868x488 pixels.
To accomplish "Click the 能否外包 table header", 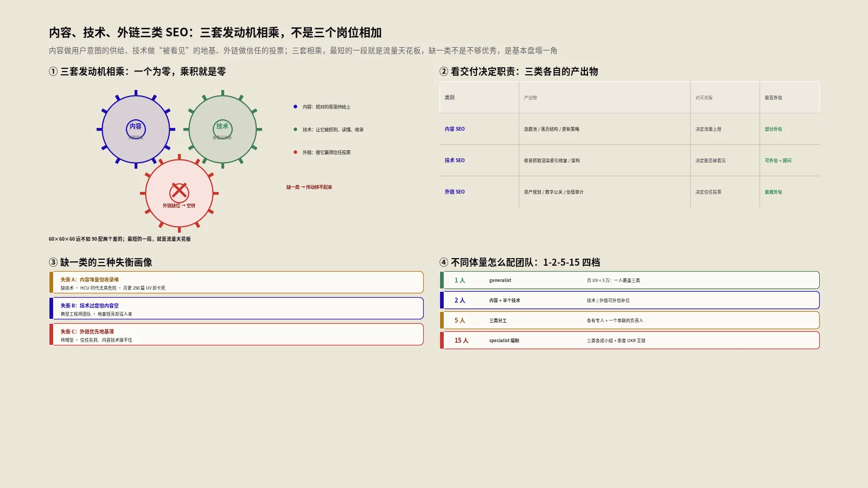I will (x=774, y=98).
